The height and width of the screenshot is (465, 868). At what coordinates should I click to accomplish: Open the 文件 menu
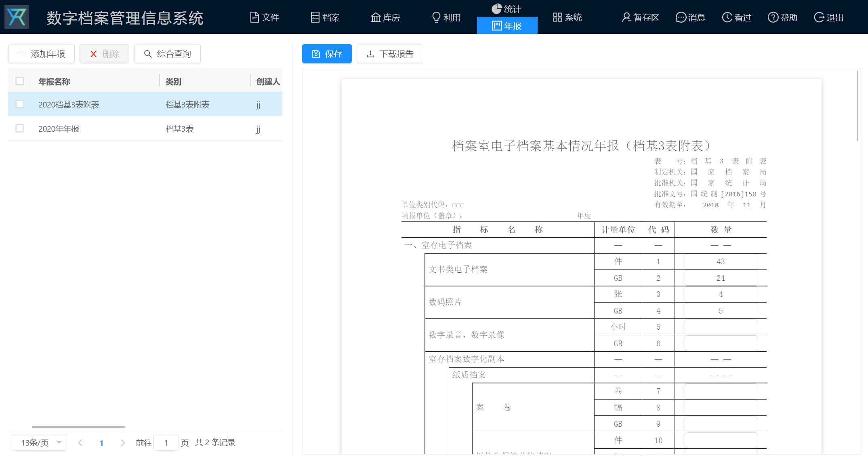pos(265,17)
